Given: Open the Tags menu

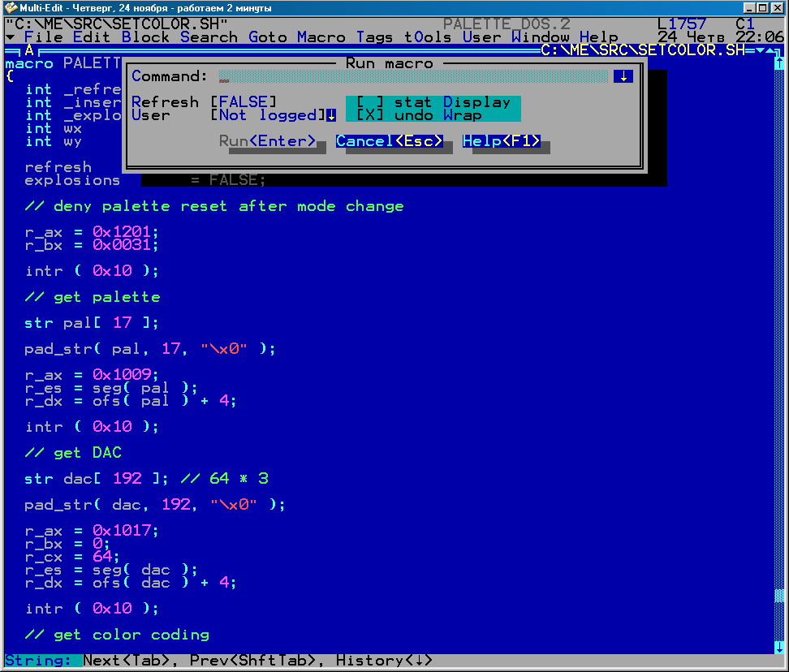Looking at the screenshot, I should tap(374, 37).
